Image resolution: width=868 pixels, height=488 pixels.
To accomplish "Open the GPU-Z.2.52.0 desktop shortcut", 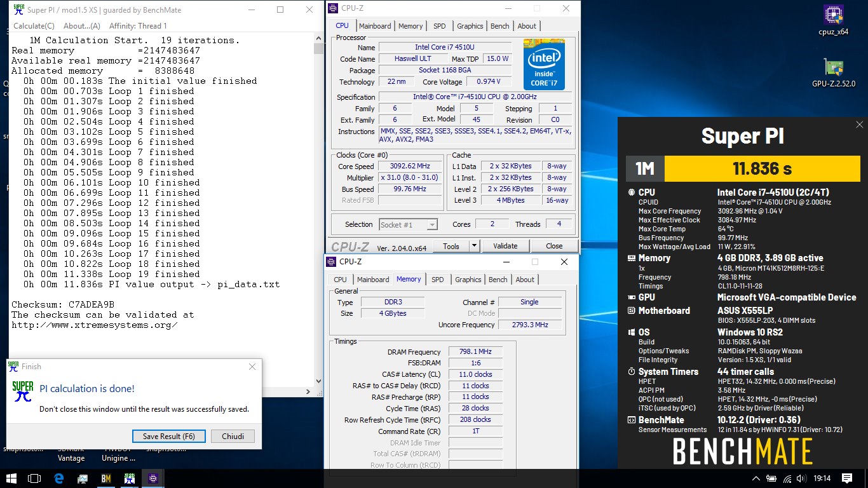I will [x=834, y=72].
